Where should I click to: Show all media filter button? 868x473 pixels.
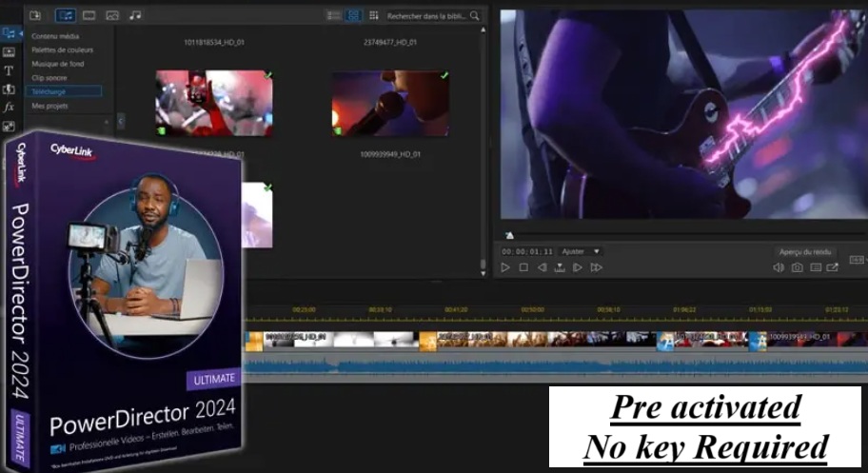coord(66,15)
